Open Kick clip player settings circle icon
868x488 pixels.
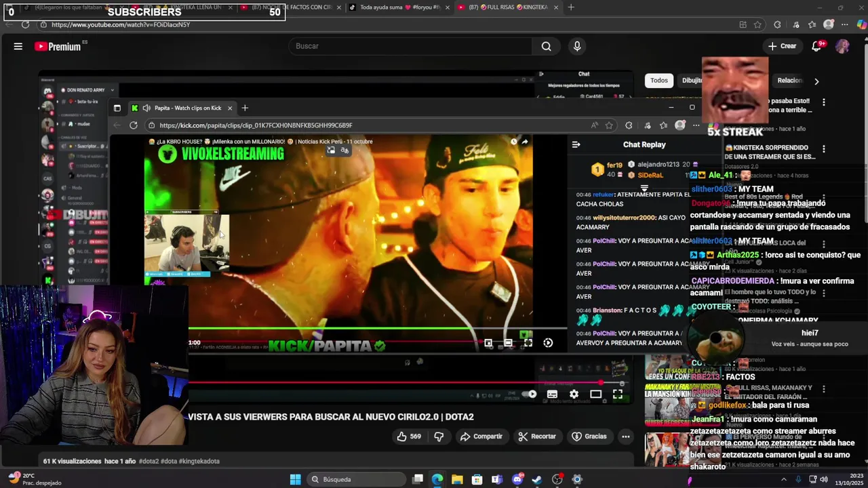click(548, 343)
